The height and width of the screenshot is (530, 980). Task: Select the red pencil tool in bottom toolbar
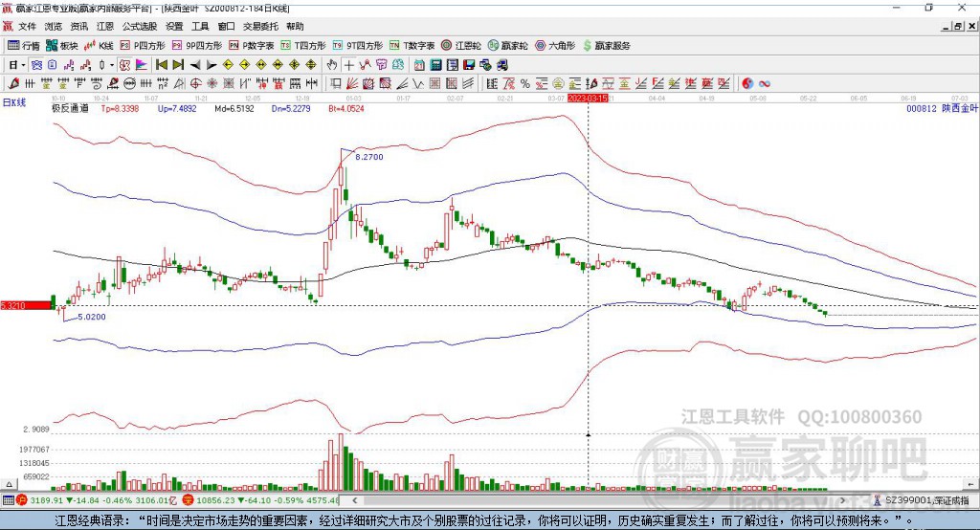(13, 84)
